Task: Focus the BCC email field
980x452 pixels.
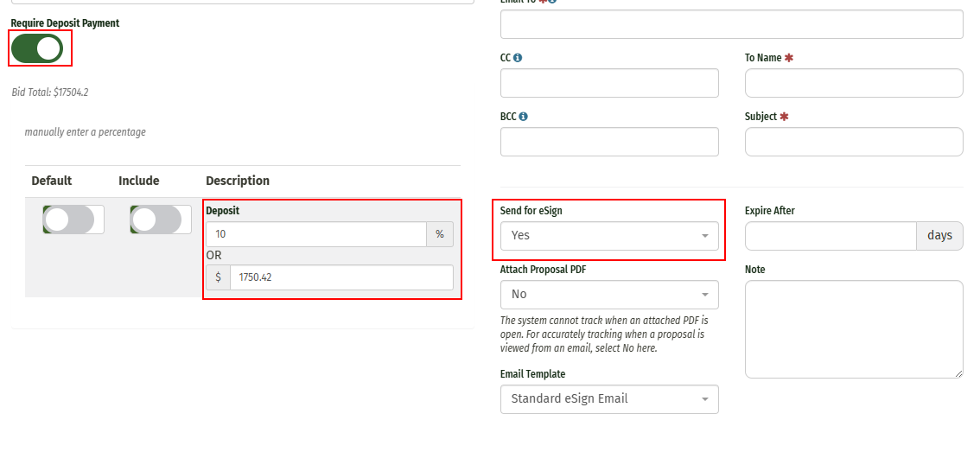Action: (608, 142)
